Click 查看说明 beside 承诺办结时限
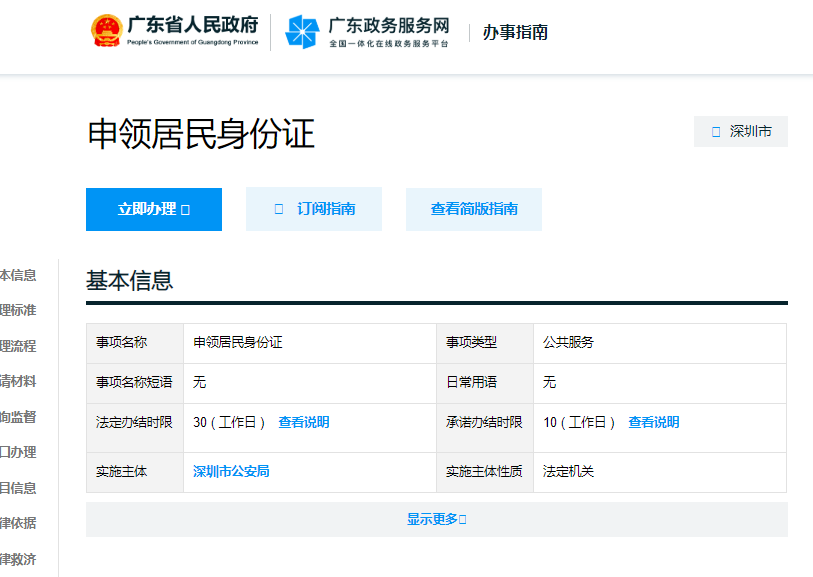 [656, 422]
